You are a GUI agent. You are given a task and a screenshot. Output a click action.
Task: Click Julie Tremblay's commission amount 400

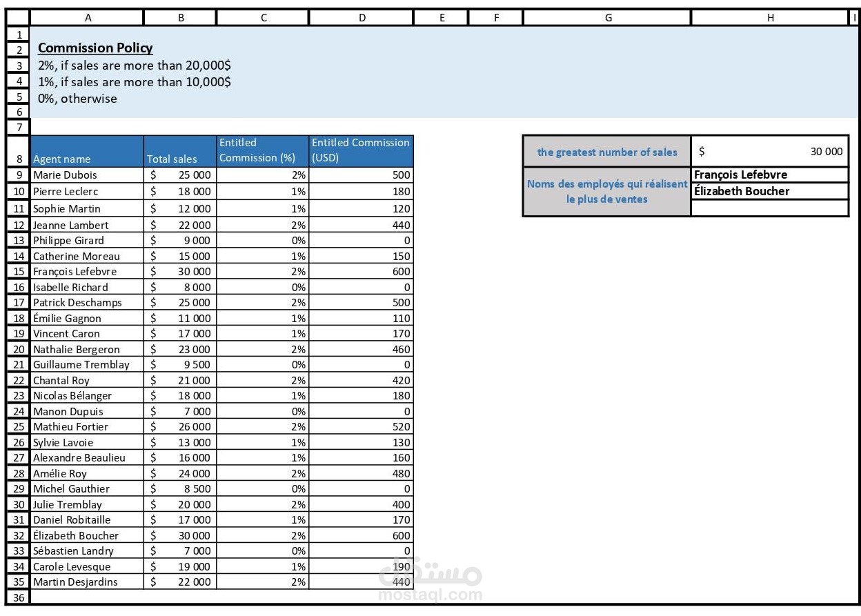[x=362, y=504]
